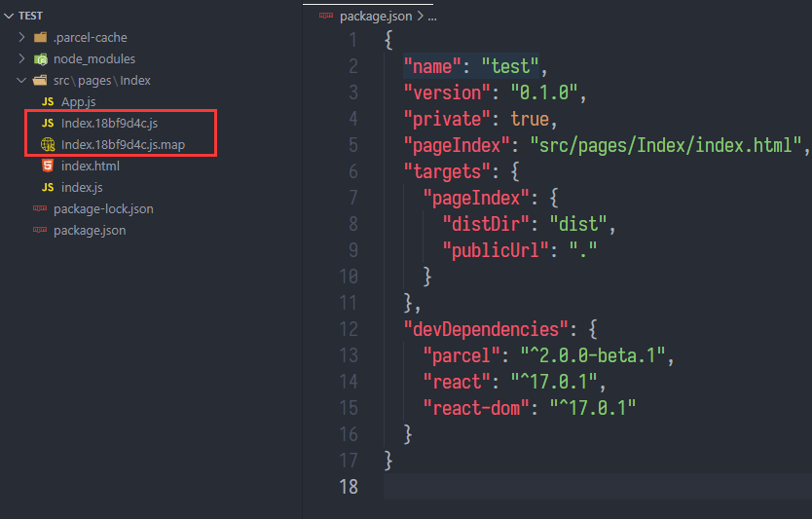The image size is (812, 519).
Task: Click line number 18 in the gutter
Action: [349, 487]
